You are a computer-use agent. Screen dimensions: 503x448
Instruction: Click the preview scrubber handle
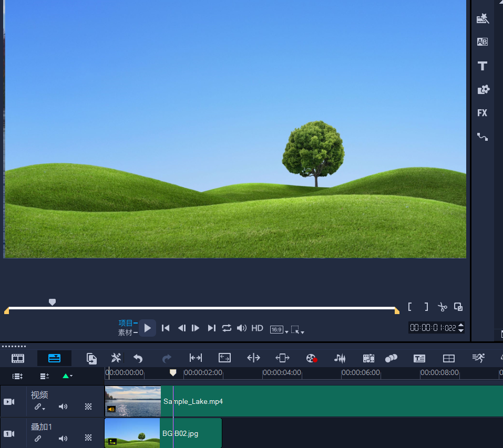(x=52, y=302)
